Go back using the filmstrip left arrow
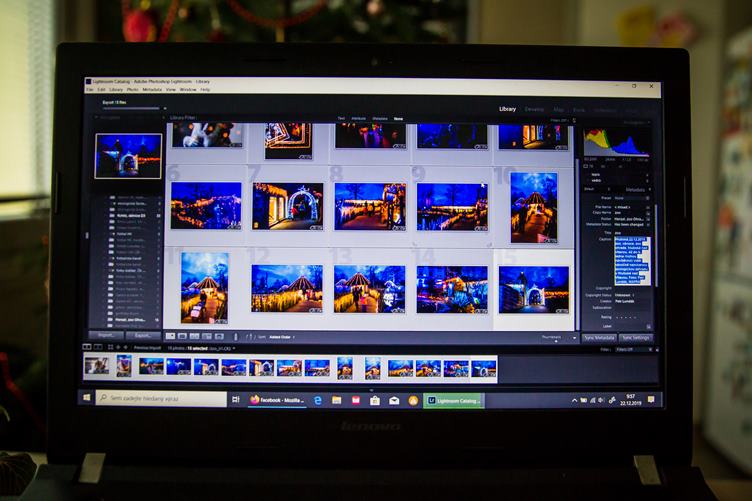The width and height of the screenshot is (752, 501). click(x=118, y=347)
